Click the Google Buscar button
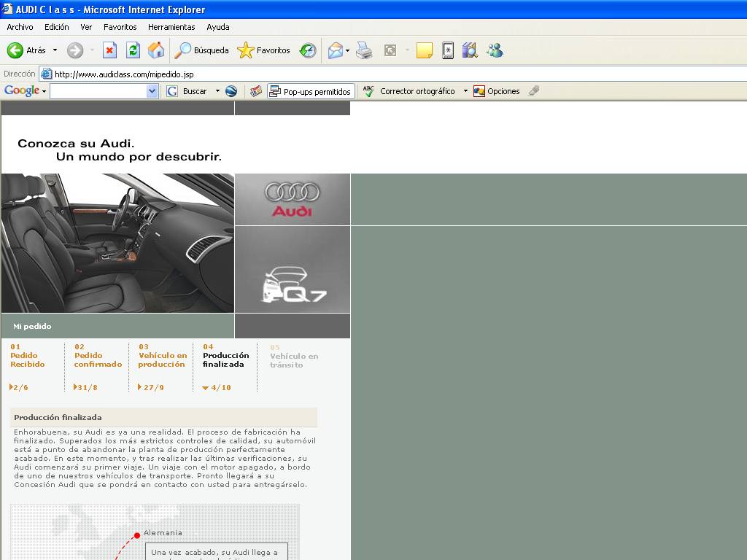Screen dimensions: 747x560 [187, 91]
